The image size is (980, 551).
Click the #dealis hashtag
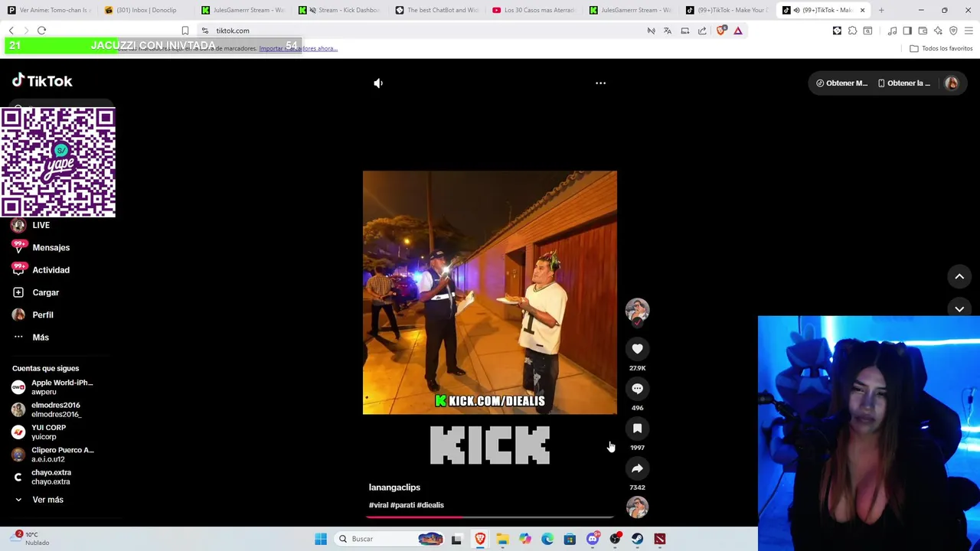click(430, 505)
